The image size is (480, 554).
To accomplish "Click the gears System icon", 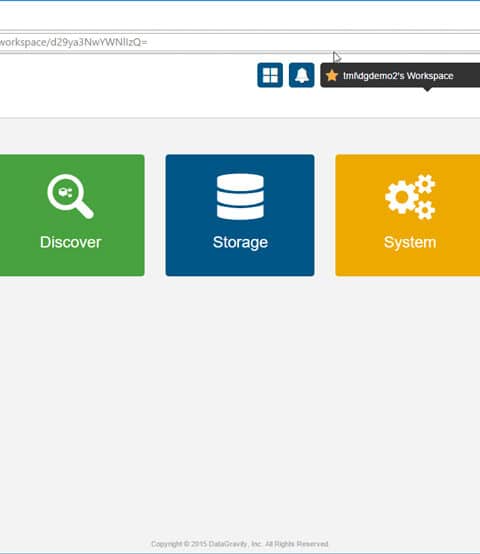I will 410,197.
